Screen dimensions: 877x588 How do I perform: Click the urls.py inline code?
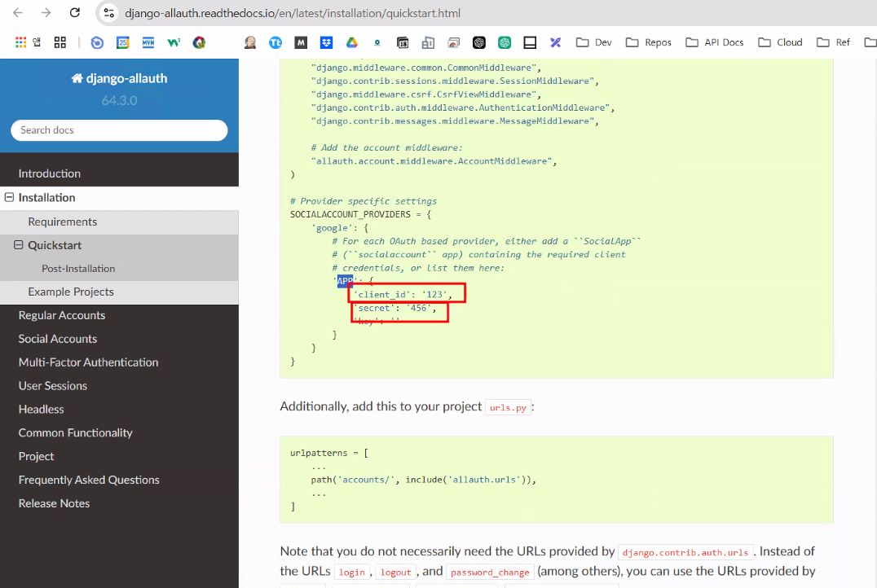(x=509, y=407)
